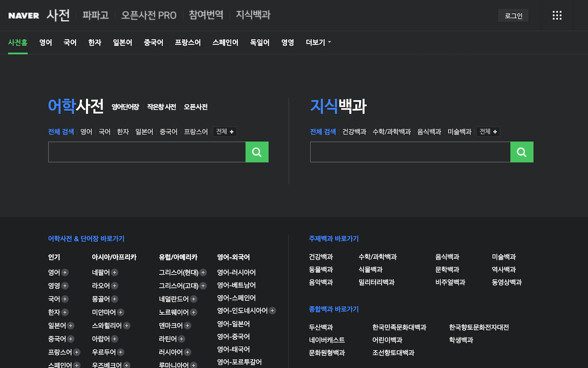Image resolution: width=588 pixels, height=368 pixels.
Task: Click the plus icon next to 일본어 in 인기 list
Action: [71, 326]
